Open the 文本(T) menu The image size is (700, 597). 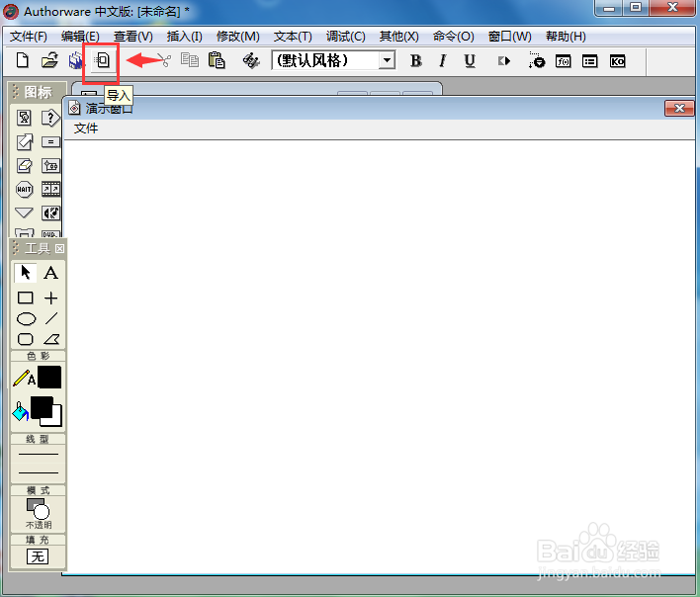(293, 37)
